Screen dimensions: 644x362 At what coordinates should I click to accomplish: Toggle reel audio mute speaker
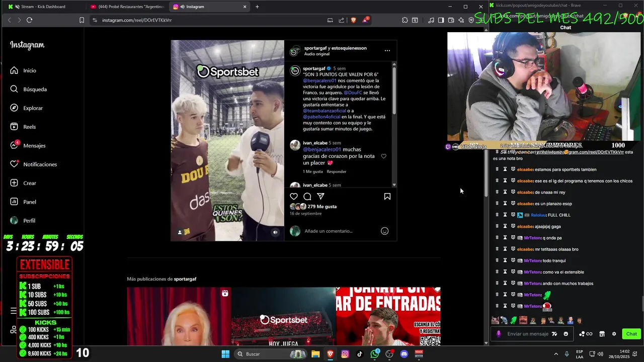coord(275,232)
